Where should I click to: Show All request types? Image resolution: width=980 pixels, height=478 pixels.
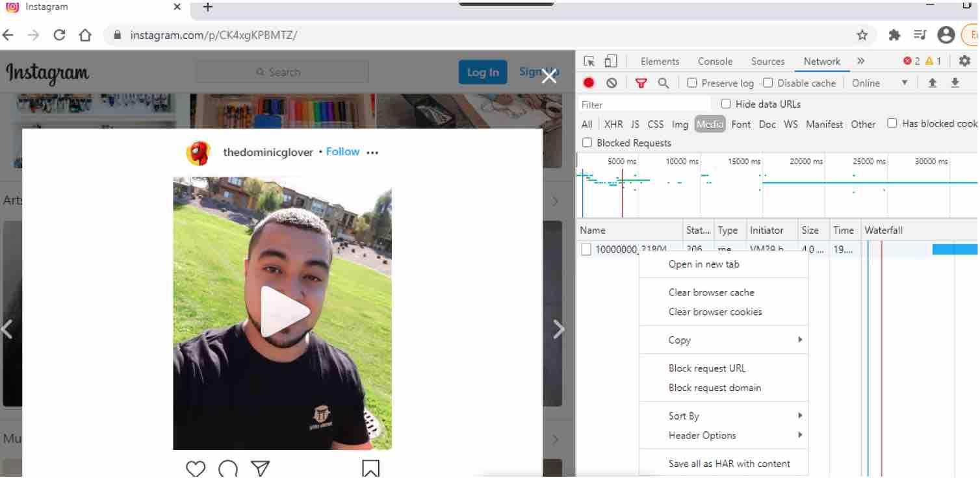[x=587, y=124]
